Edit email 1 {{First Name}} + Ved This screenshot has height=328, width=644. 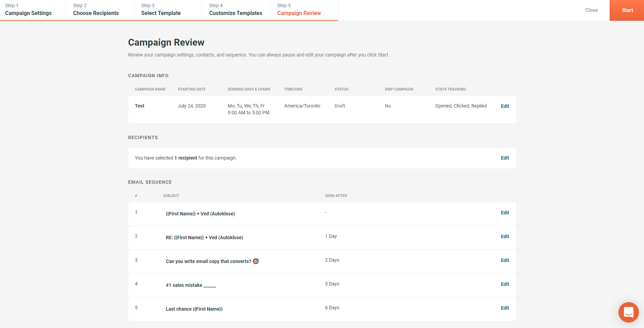pyautogui.click(x=505, y=213)
